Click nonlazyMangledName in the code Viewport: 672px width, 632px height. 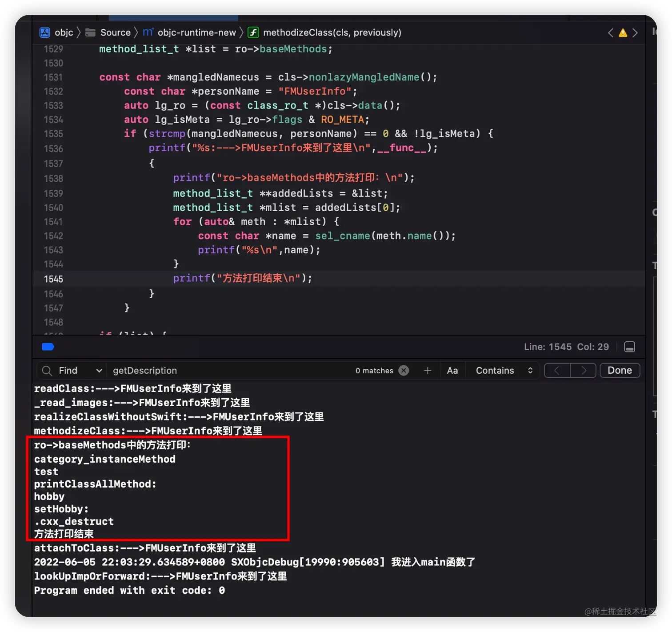[364, 77]
